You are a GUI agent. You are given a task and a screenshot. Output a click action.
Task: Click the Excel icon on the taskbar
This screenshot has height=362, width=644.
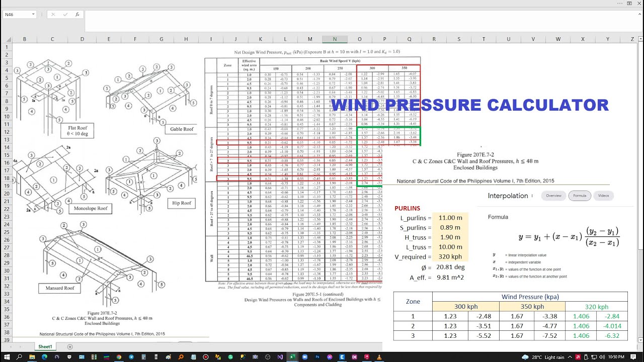(x=292, y=357)
